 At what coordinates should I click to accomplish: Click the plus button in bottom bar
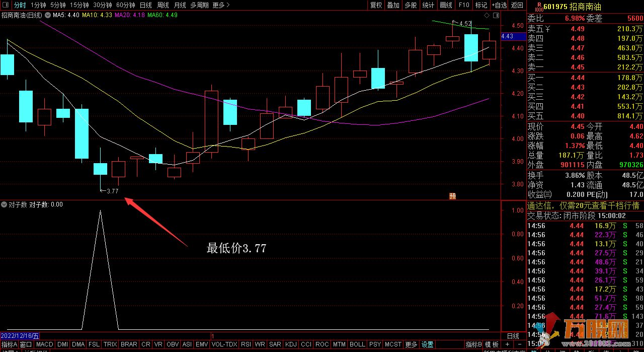507,344
